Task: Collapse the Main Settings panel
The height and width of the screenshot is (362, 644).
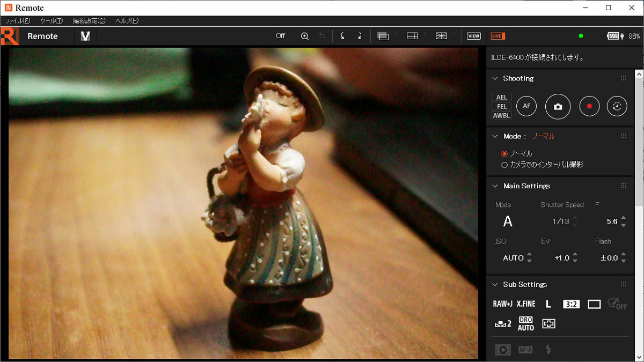Action: (495, 186)
